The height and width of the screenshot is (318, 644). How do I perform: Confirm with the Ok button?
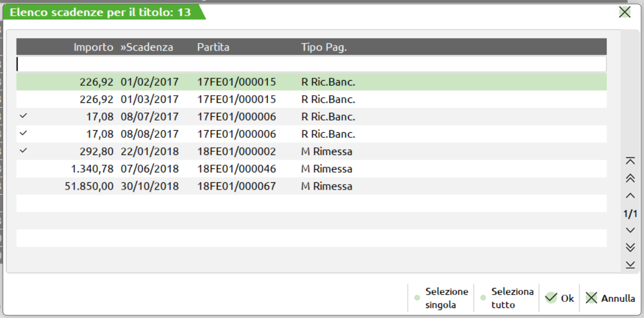coord(560,298)
